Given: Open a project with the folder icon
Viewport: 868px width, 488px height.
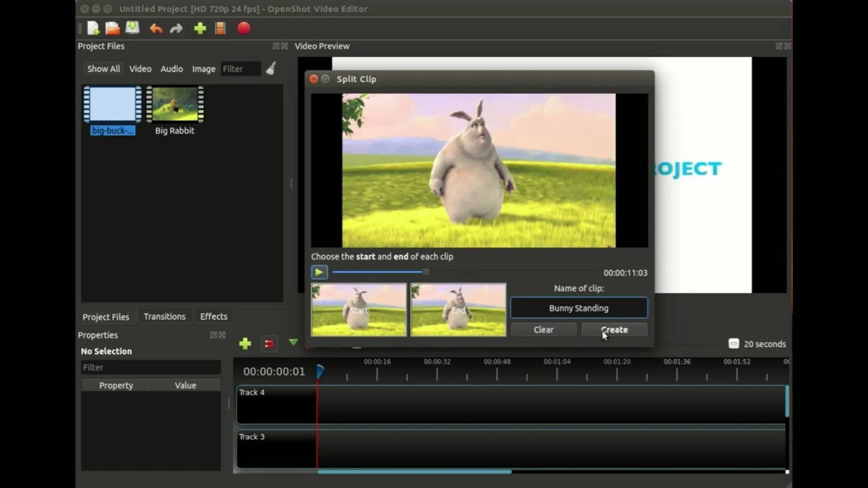Looking at the screenshot, I should pos(113,28).
